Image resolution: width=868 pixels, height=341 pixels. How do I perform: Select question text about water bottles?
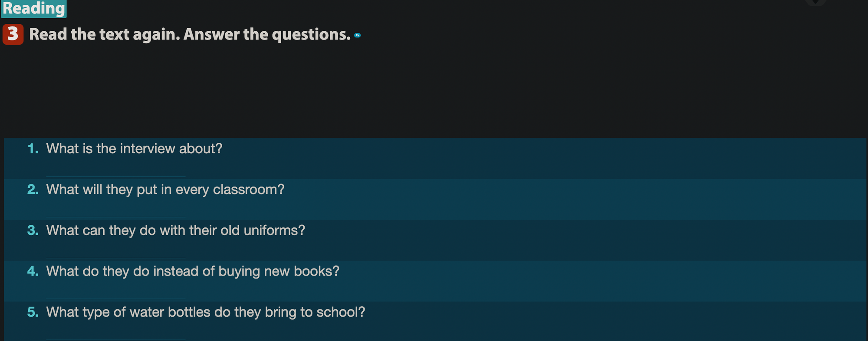[x=206, y=312]
